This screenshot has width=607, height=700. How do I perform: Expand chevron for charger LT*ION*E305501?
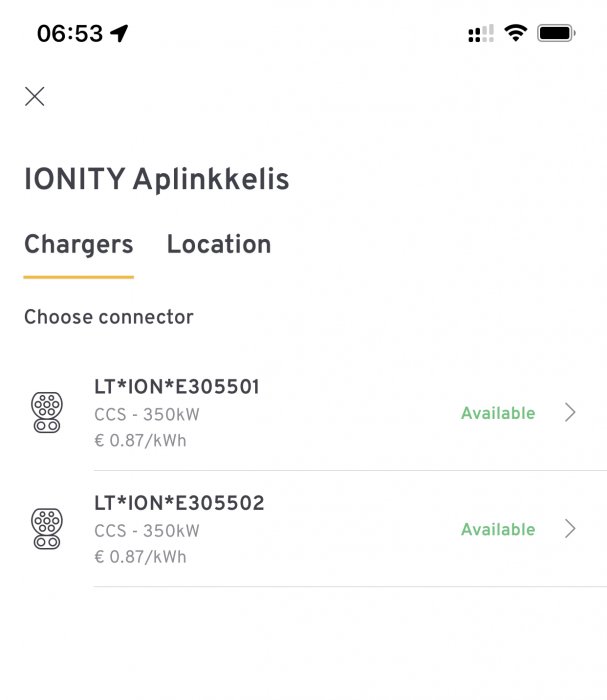[x=570, y=412]
